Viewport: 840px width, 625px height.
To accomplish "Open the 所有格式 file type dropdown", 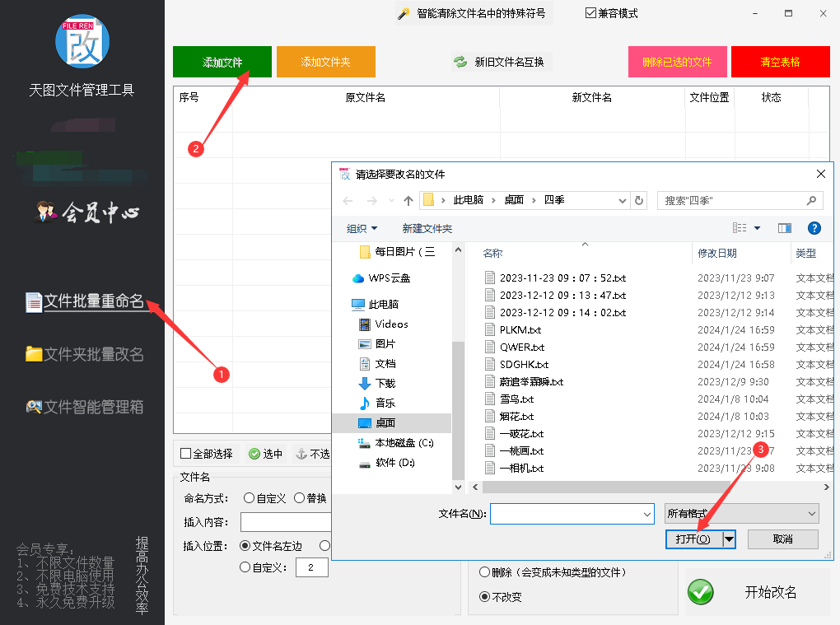I will click(740, 513).
